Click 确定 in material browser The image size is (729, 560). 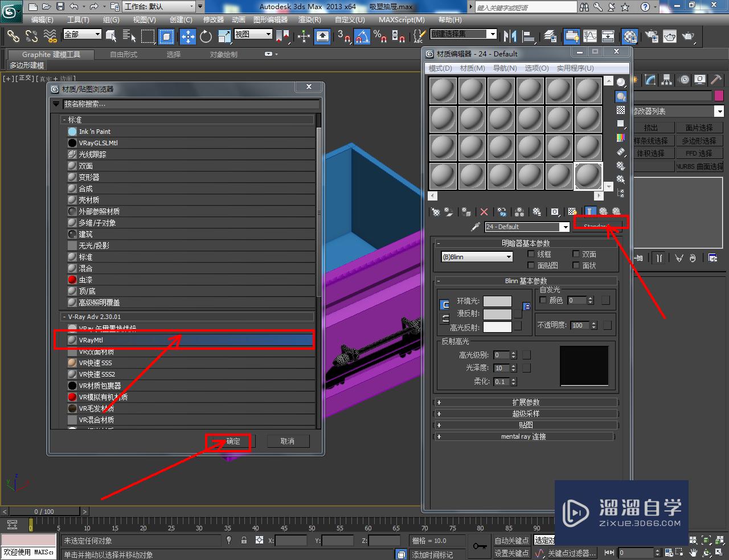pyautogui.click(x=233, y=442)
